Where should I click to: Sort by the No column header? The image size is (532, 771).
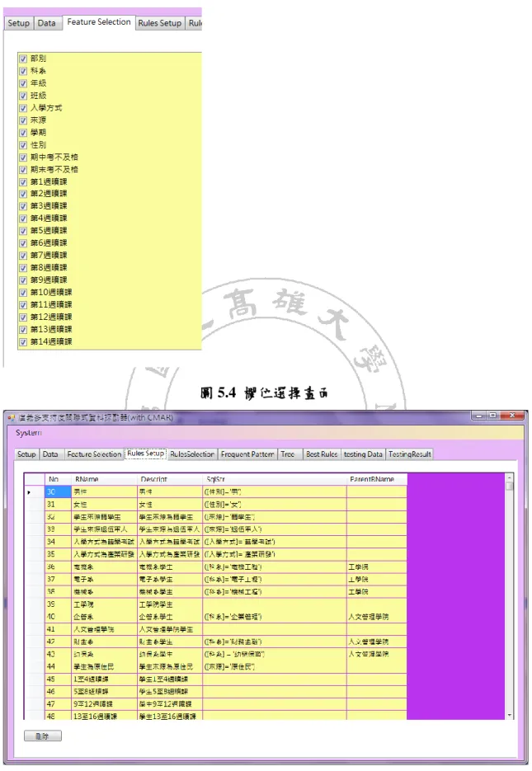[x=58, y=479]
